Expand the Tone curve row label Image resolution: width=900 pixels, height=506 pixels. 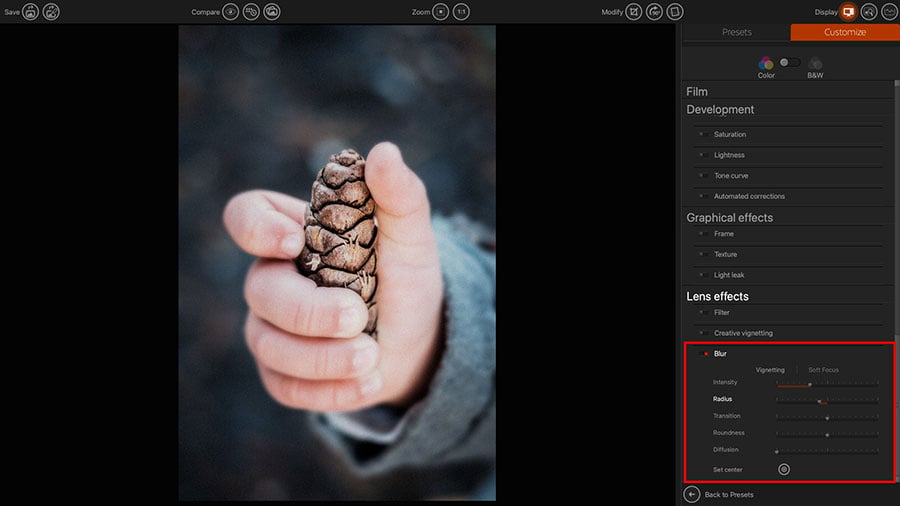click(x=731, y=176)
